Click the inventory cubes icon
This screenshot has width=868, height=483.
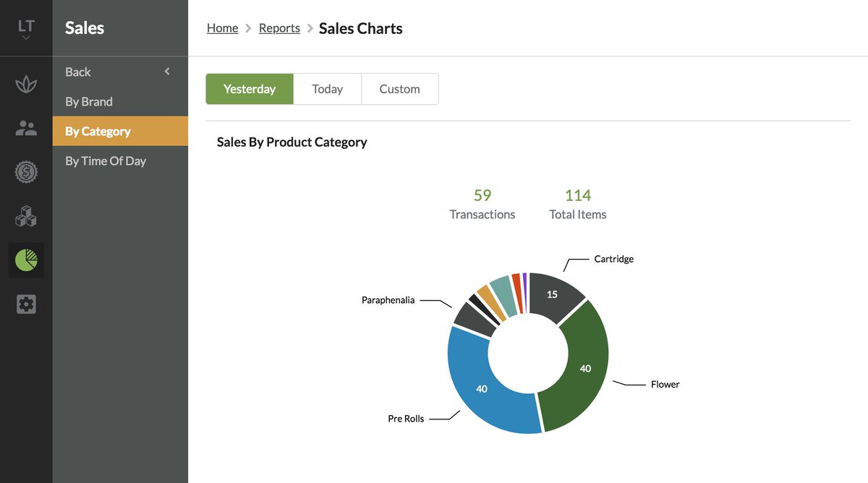(26, 215)
